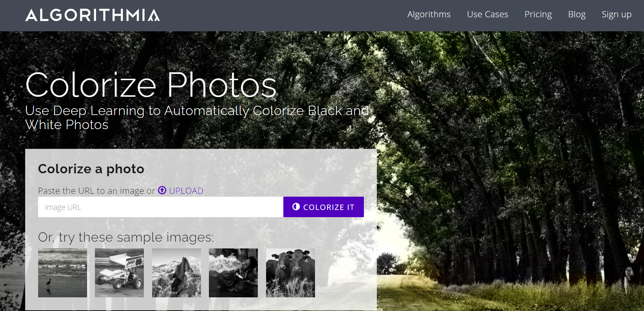The width and height of the screenshot is (644, 311).
Task: Select the shorebird on beach sample image
Action: [x=63, y=273]
